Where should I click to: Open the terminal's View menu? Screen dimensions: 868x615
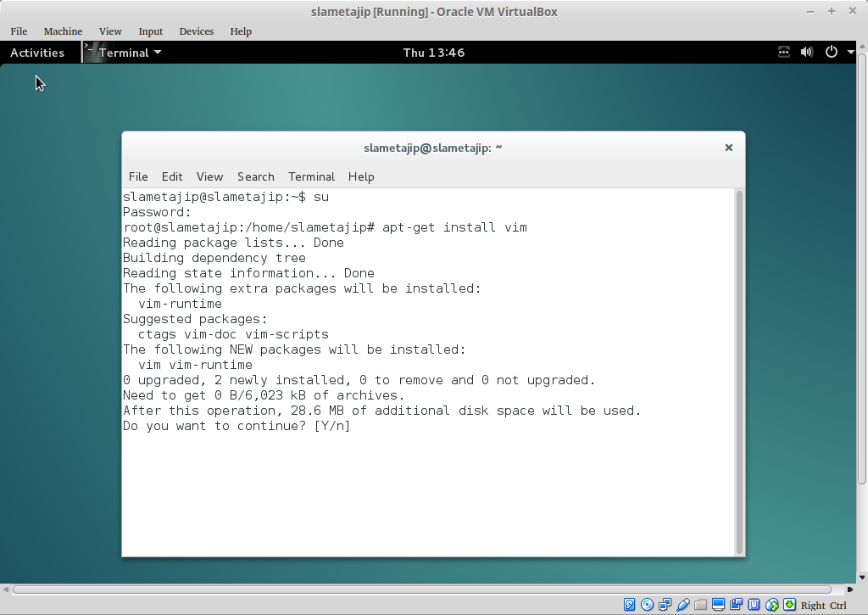pyautogui.click(x=210, y=176)
